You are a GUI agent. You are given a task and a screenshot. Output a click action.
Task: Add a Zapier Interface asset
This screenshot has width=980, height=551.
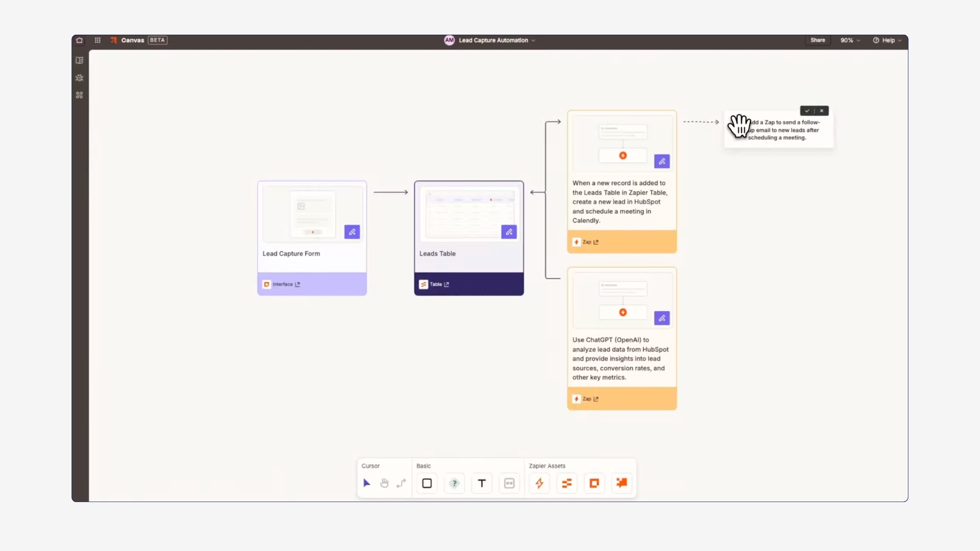pyautogui.click(x=594, y=483)
